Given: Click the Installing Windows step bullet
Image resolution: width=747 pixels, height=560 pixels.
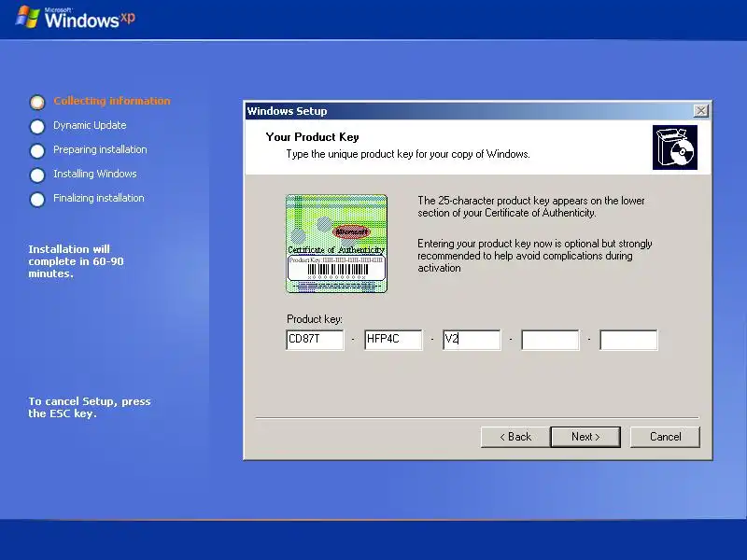Looking at the screenshot, I should 37,175.
